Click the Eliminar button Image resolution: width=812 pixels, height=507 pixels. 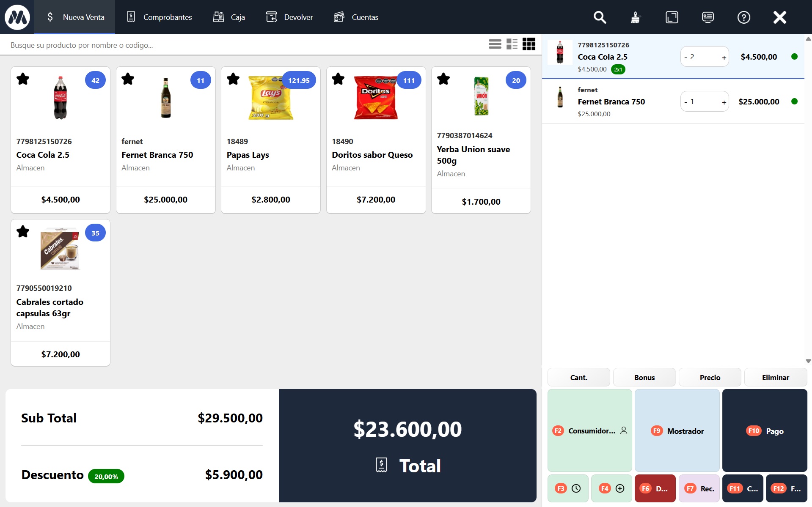775,378
